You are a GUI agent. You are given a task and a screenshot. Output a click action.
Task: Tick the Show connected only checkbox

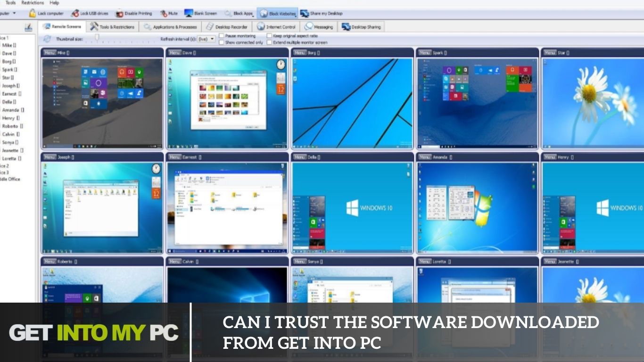click(221, 42)
